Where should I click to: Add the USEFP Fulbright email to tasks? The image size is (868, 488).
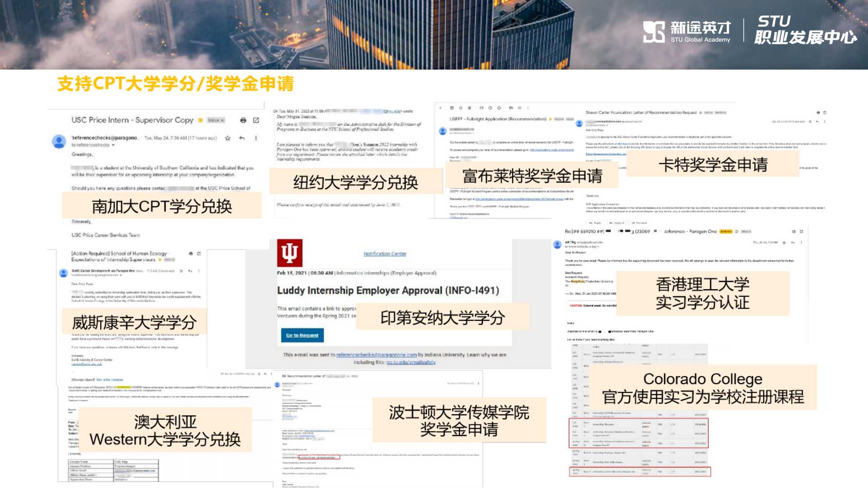(x=499, y=108)
